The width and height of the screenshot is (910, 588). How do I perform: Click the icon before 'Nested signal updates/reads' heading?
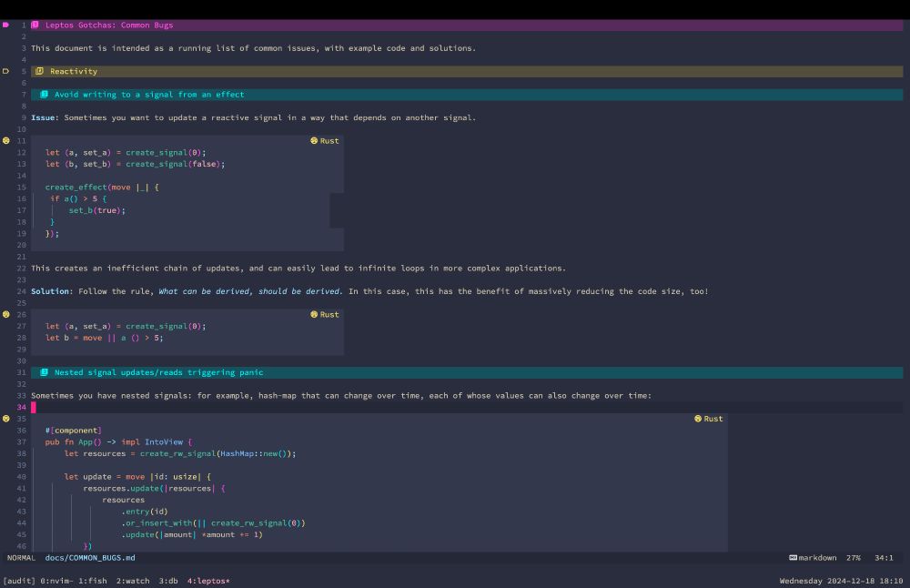[44, 372]
